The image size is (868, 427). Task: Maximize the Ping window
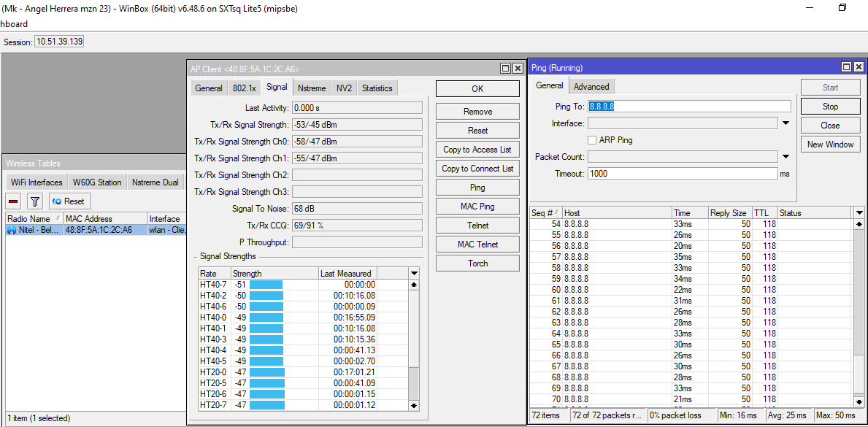coord(846,67)
